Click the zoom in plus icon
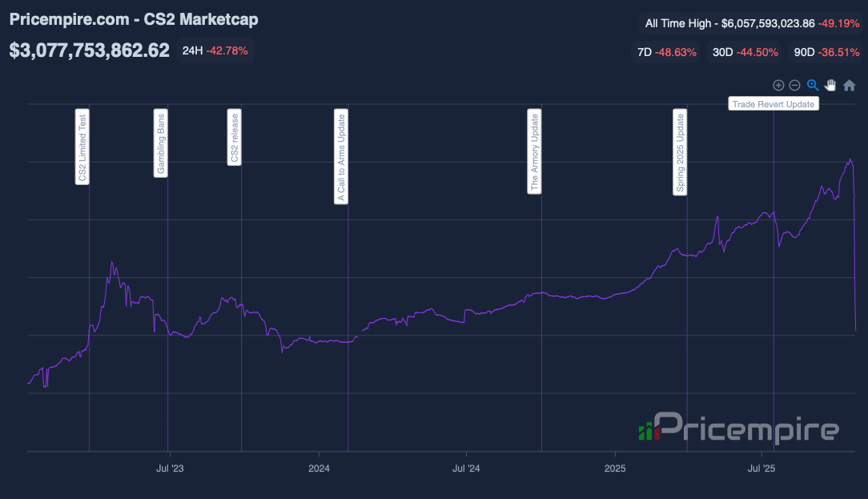Screen dimensions: 868x499 pos(778,85)
